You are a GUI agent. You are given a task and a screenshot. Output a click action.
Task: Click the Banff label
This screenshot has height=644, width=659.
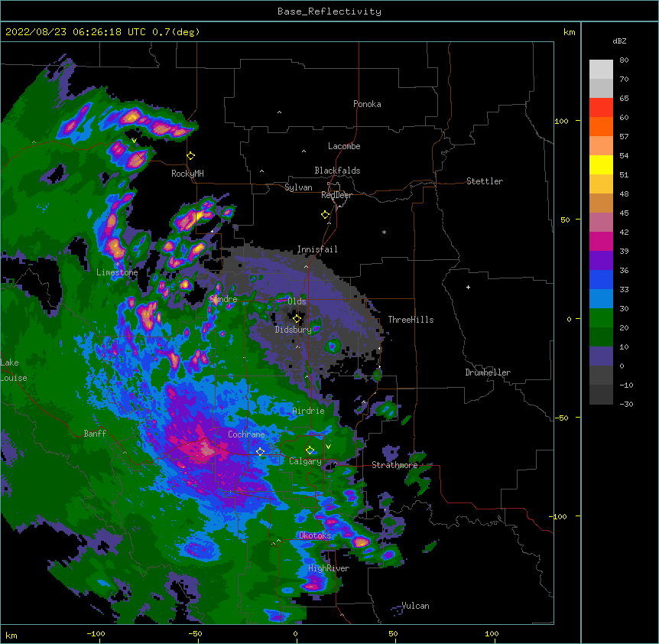pyautogui.click(x=95, y=434)
